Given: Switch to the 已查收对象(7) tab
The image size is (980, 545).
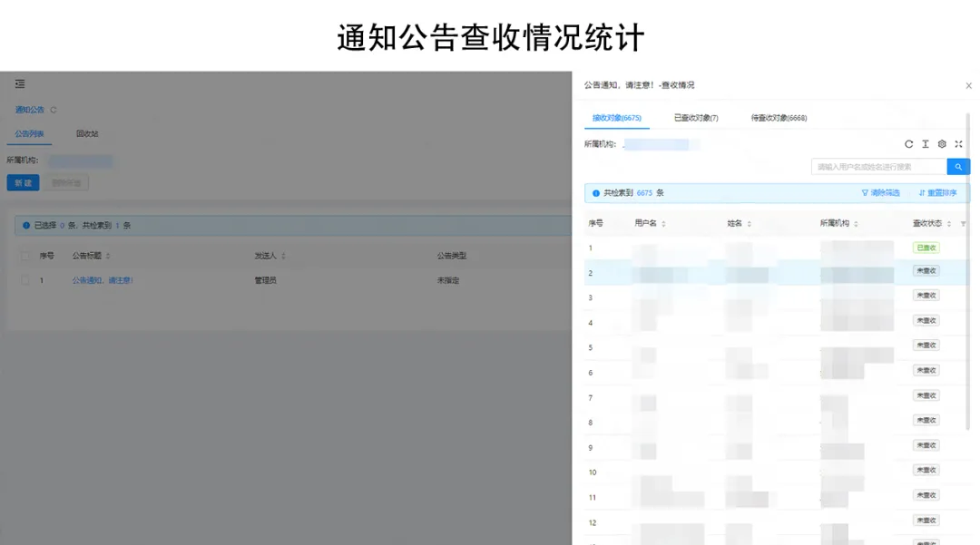Looking at the screenshot, I should click(695, 117).
